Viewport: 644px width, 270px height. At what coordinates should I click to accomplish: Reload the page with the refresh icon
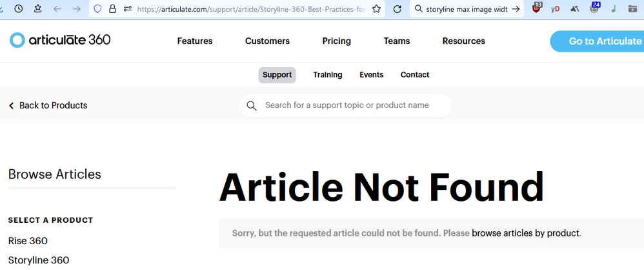[397, 8]
